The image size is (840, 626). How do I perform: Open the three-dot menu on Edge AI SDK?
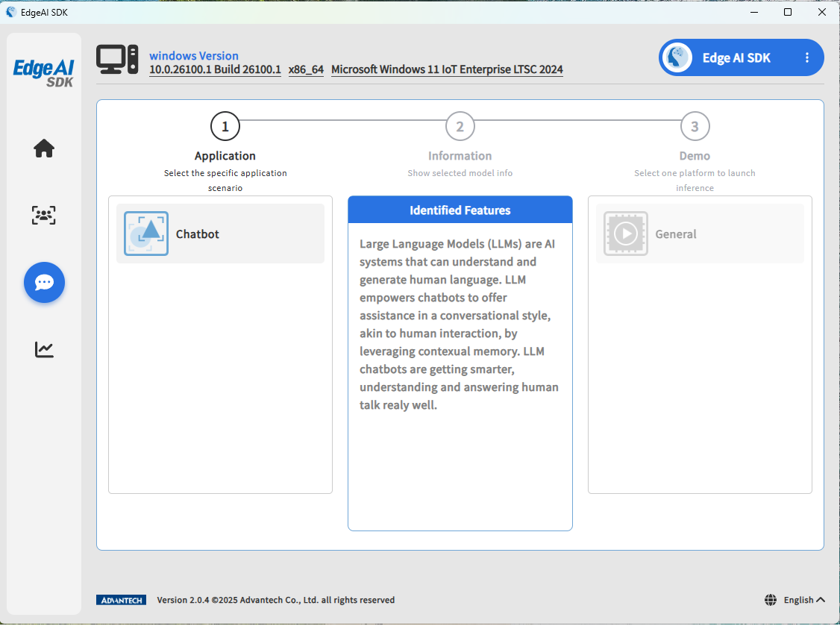pos(806,58)
